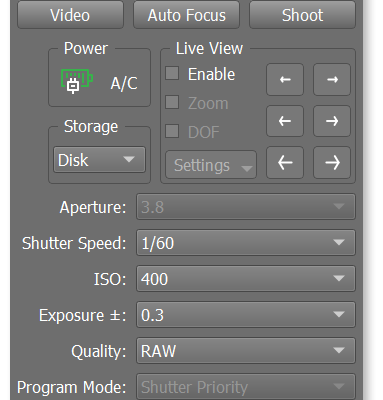Click the Program Mode label
The image size is (383, 400).
(x=72, y=388)
